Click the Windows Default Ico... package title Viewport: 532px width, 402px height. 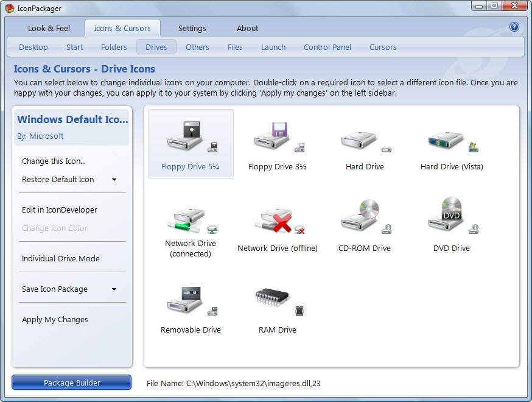click(72, 119)
